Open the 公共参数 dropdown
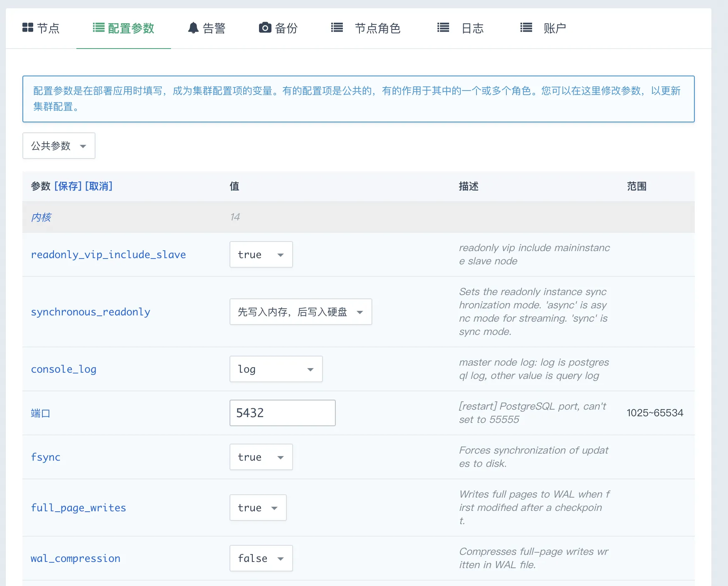Viewport: 728px width, 586px height. click(x=59, y=146)
